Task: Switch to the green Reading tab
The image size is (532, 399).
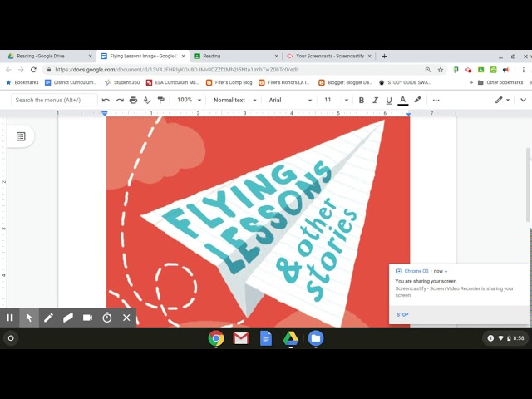Action: (x=236, y=56)
